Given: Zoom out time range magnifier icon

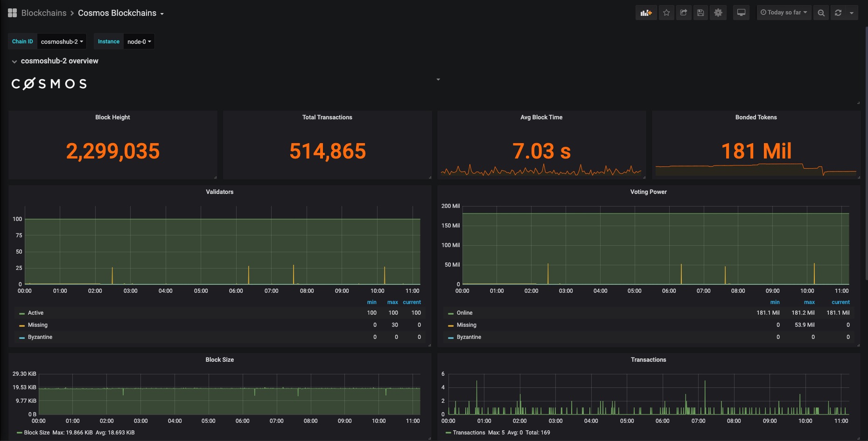Looking at the screenshot, I should click(x=821, y=13).
